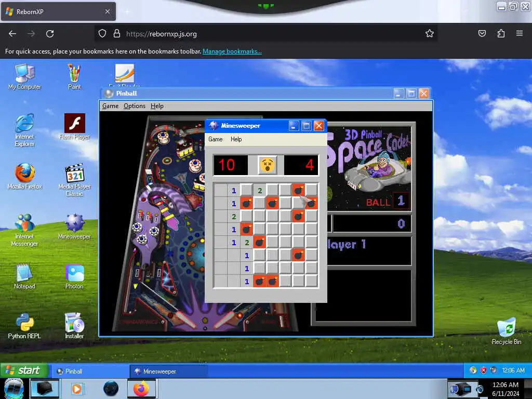Click the BALL 1 indicator in Pinball

click(387, 202)
